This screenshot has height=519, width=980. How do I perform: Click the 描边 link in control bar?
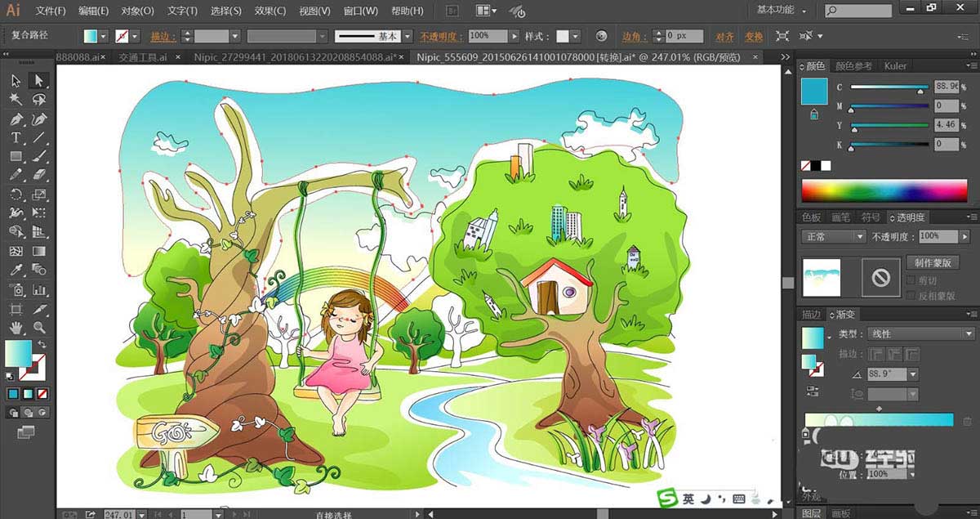point(164,36)
